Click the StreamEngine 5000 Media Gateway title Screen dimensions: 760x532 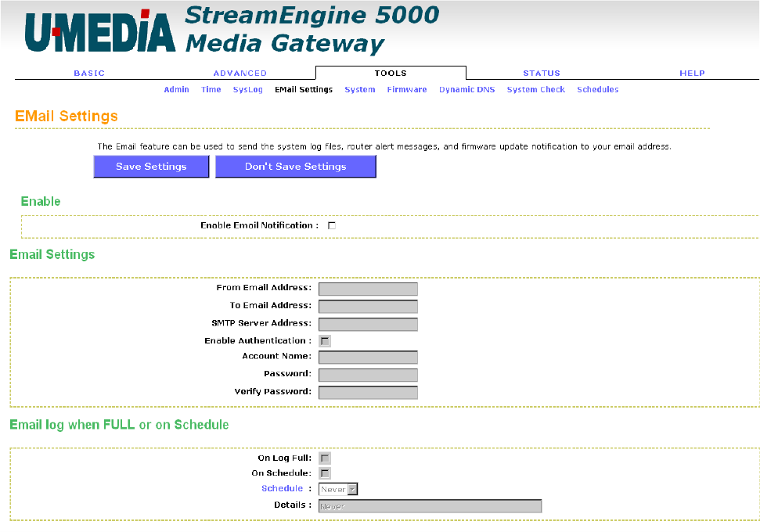312,29
